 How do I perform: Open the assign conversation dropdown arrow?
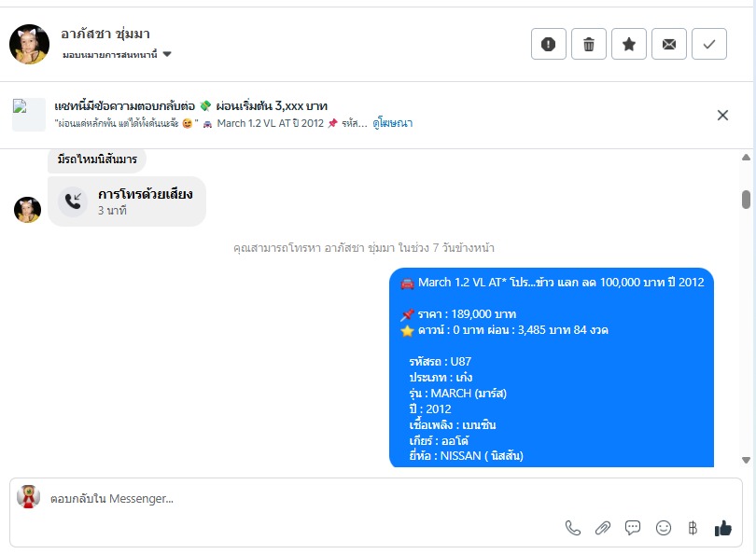167,54
